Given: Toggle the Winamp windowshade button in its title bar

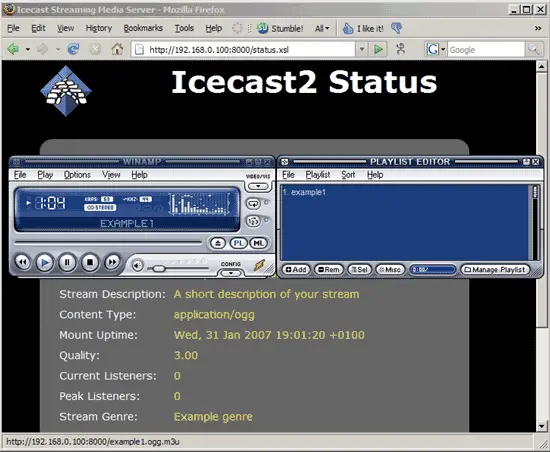Looking at the screenshot, I should click(x=258, y=162).
